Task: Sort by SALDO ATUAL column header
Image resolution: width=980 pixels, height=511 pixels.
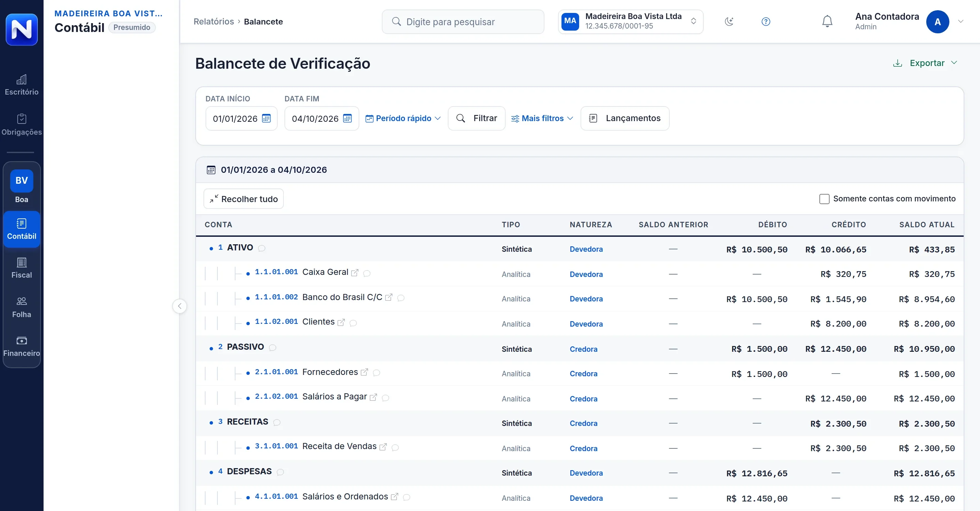Action: pyautogui.click(x=927, y=225)
